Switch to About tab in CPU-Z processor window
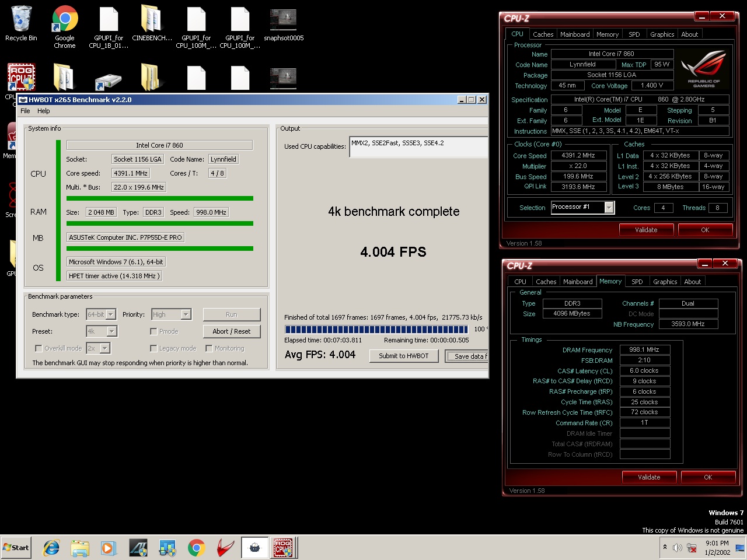The height and width of the screenshot is (560, 747). click(x=689, y=34)
